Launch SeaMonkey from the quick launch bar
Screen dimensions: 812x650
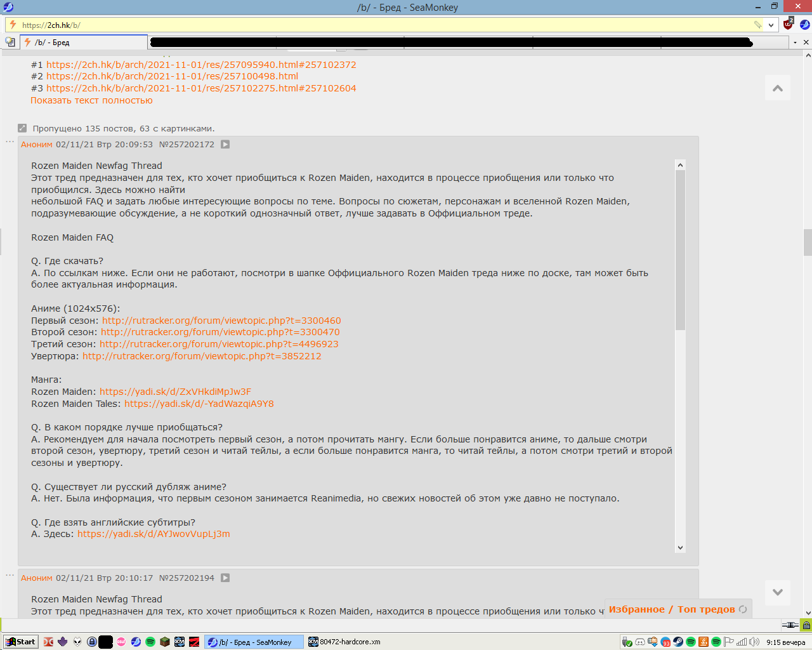136,642
